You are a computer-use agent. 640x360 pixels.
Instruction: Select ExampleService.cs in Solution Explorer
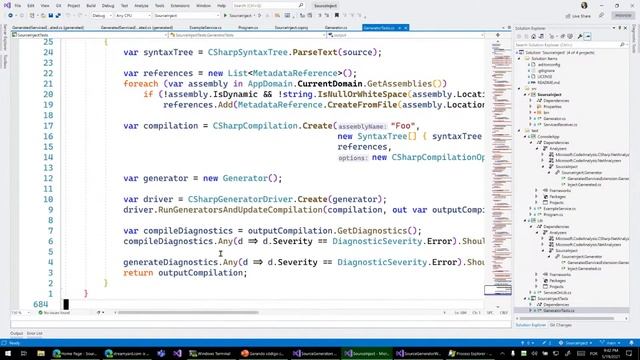(x=559, y=209)
